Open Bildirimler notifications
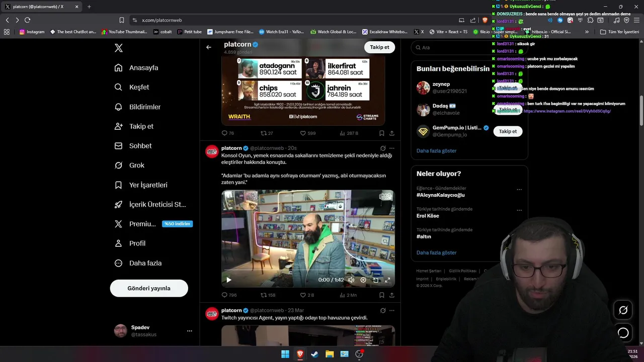This screenshot has height=362, width=644. [x=137, y=107]
